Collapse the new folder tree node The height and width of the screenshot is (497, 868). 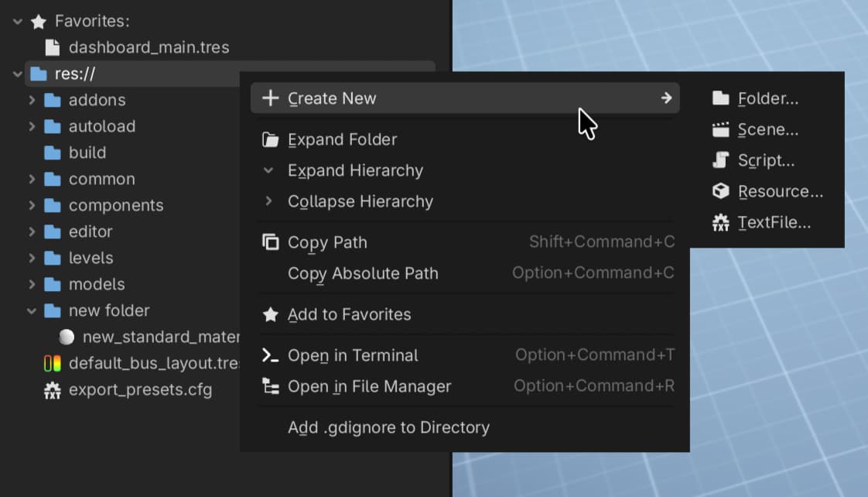point(32,310)
